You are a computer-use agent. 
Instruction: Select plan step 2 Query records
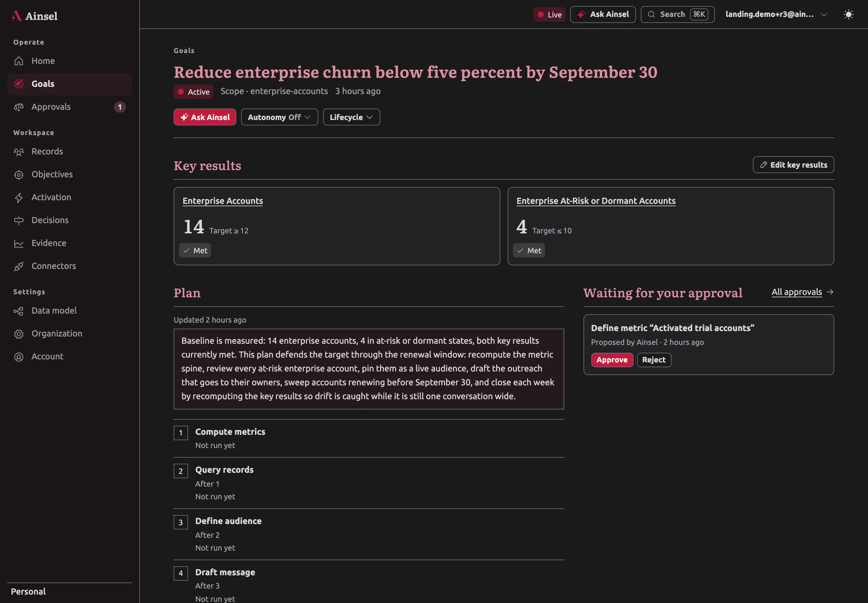(x=369, y=483)
